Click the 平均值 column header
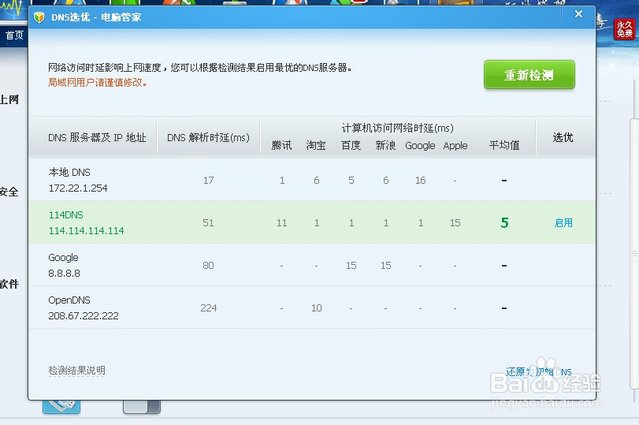 (504, 145)
